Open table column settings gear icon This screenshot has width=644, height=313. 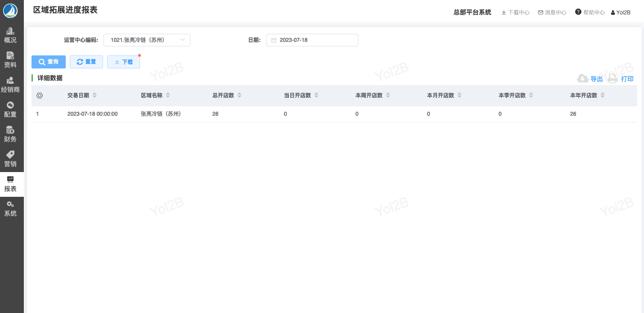pyautogui.click(x=40, y=95)
